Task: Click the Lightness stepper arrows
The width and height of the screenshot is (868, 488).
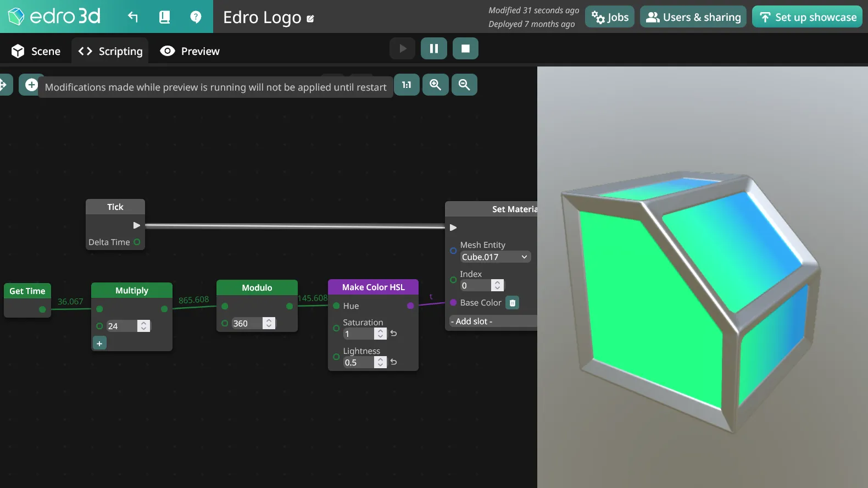Action: (x=380, y=362)
